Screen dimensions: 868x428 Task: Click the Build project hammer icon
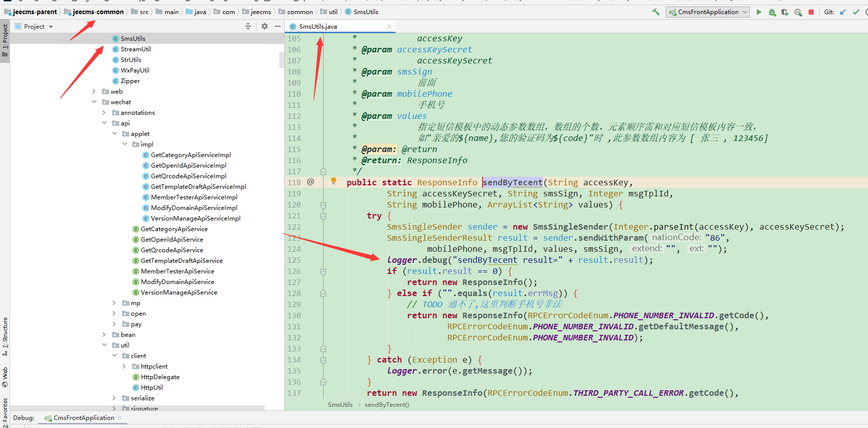tap(656, 12)
